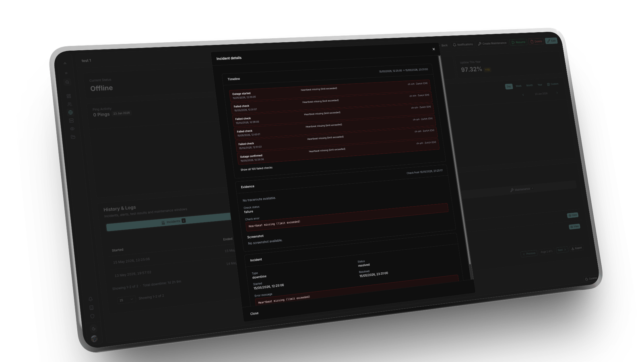Screen dimensions: 644x362
Task: Open the dashboard grid icon in sidebar
Action: pos(68,96)
